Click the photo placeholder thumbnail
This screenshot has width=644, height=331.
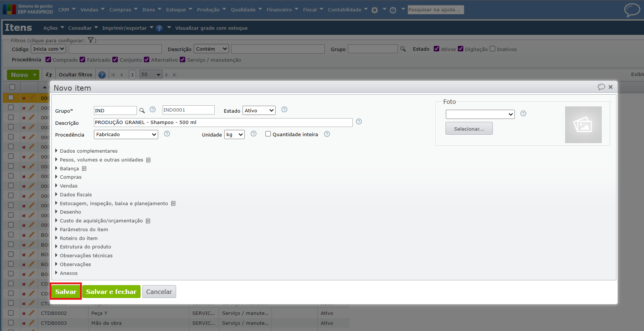583,125
